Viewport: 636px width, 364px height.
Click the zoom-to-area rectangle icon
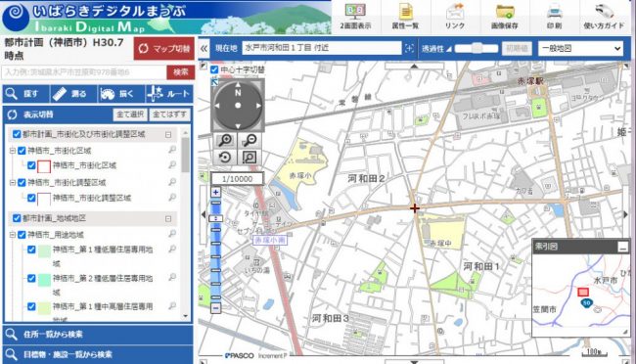click(x=250, y=157)
